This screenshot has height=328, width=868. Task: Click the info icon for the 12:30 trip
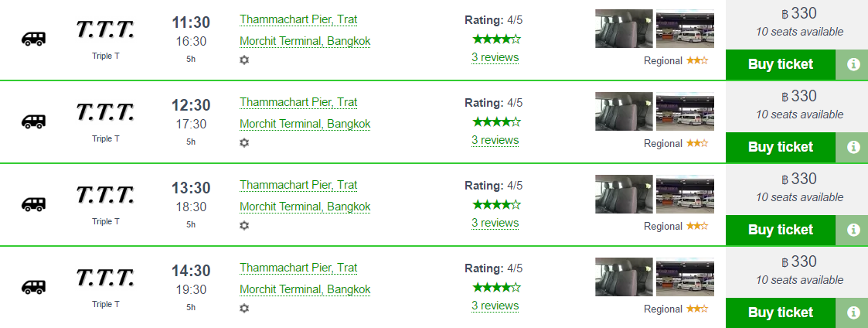[852, 148]
